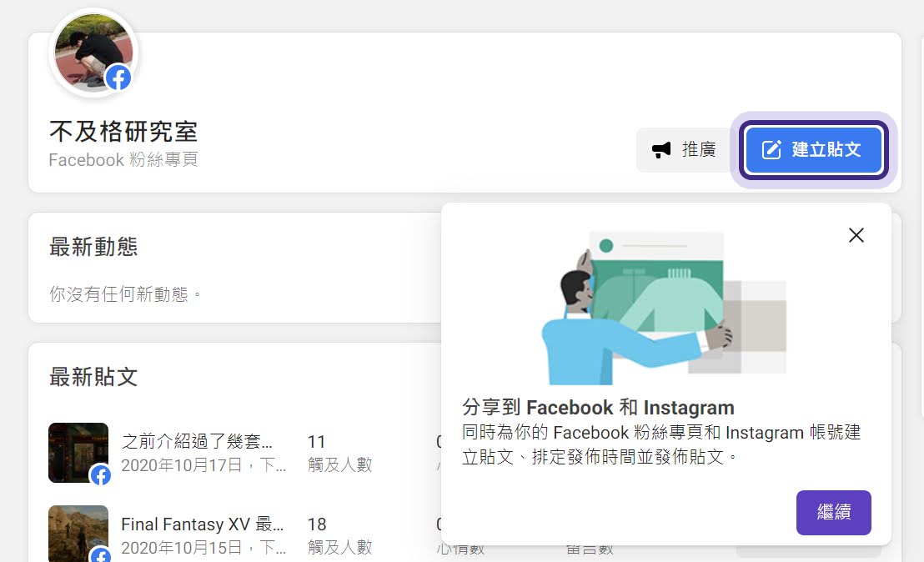Image resolution: width=924 pixels, height=562 pixels.
Task: Open thumbnail of Final Fantasy XV post
Action: click(x=78, y=533)
